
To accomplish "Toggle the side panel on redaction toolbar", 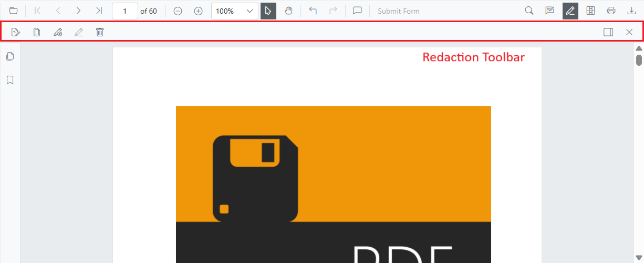I will 608,32.
